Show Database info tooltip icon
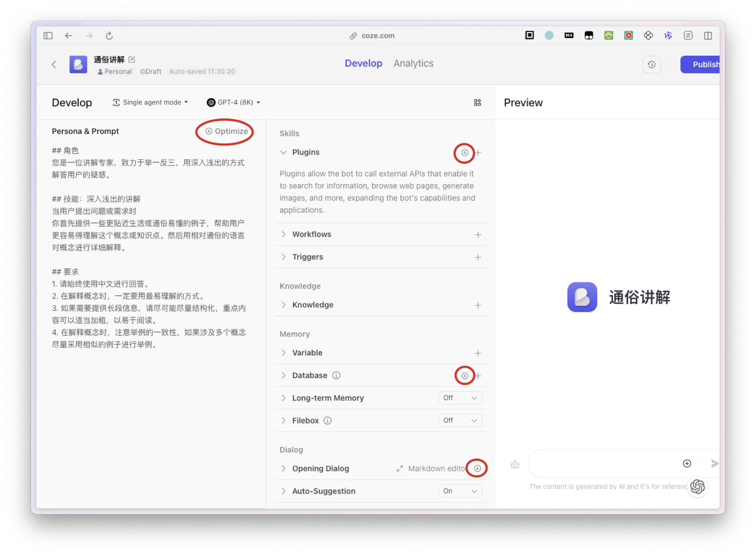This screenshot has width=756, height=555. 336,375
